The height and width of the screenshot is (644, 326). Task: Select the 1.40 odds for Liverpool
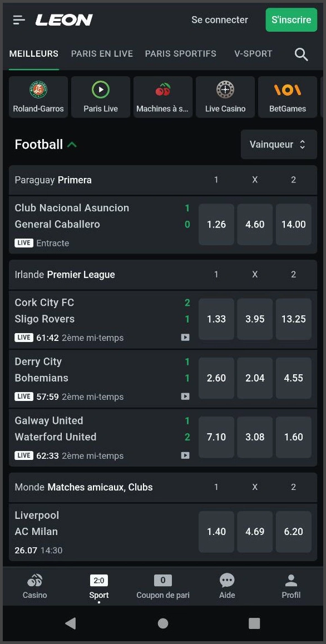click(216, 532)
